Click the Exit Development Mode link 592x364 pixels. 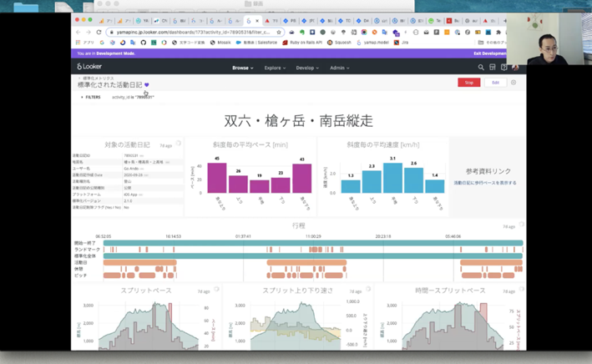coord(490,53)
